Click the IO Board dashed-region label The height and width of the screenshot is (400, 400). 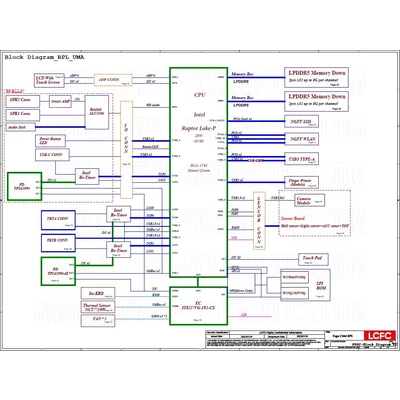tap(14, 91)
